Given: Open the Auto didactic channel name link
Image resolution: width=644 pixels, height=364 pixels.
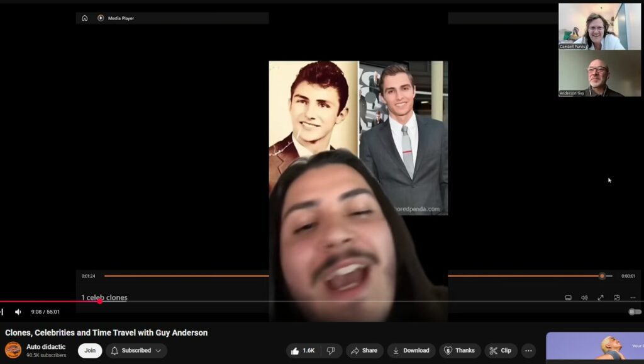Looking at the screenshot, I should coord(46,347).
